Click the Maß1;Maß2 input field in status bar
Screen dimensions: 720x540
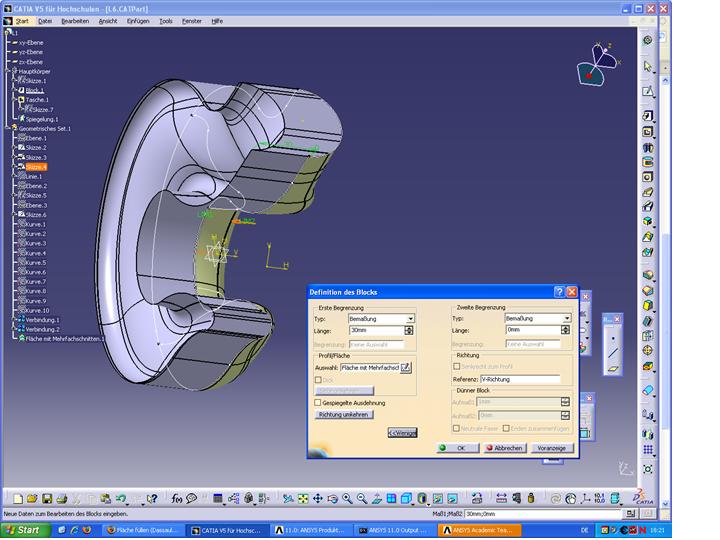pos(543,514)
